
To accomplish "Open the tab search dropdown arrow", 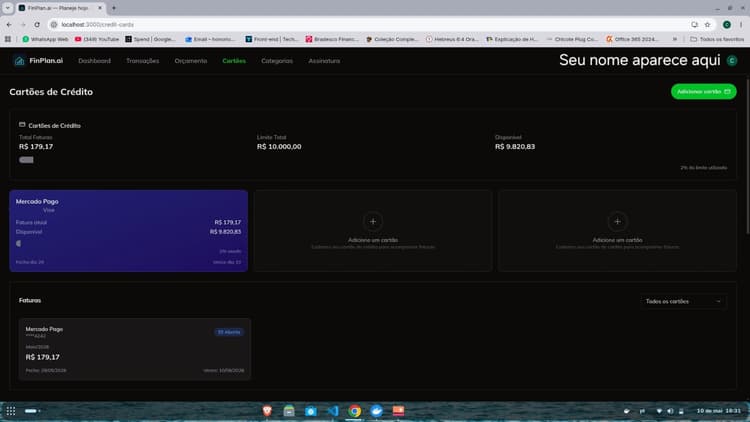I will 8,8.
